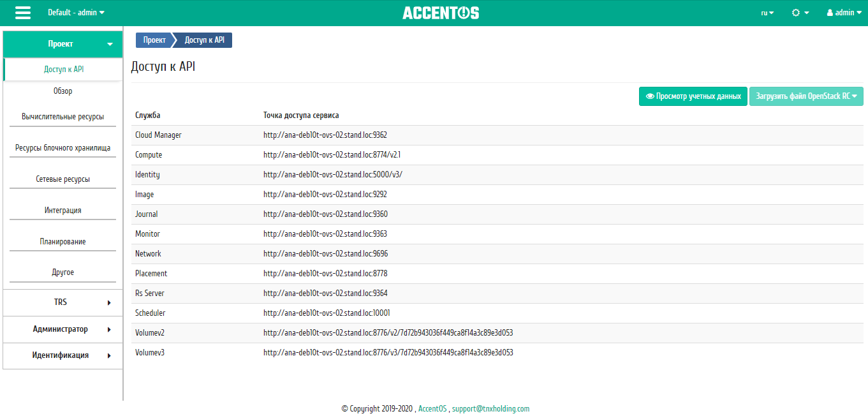Image resolution: width=868 pixels, height=416 pixels.
Task: Click Просмотр учетных данных button
Action: pos(693,96)
